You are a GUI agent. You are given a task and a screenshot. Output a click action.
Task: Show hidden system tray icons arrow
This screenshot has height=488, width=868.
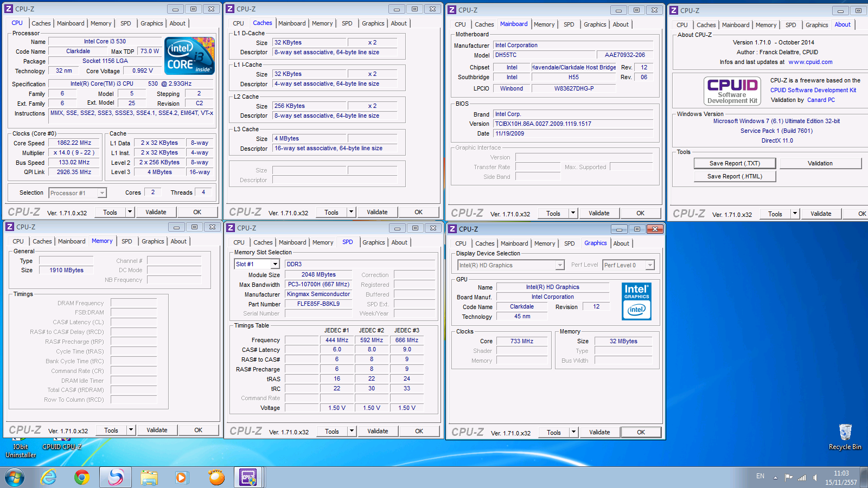coord(775,478)
